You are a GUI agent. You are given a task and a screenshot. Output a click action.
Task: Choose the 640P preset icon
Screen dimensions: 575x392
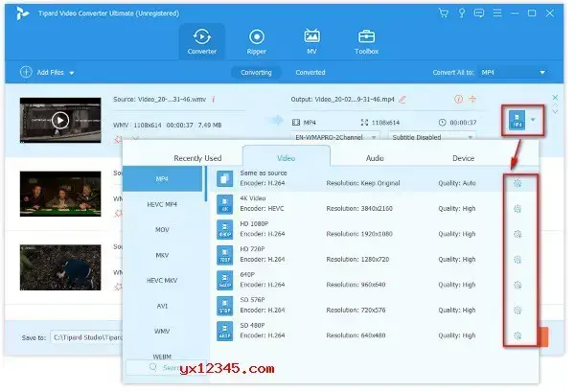224,280
